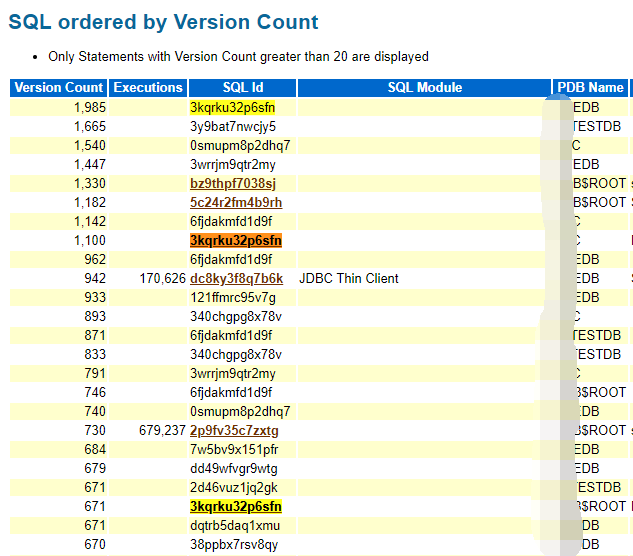Select SQL Id 38ppbx7rsv8qy
This screenshot has height=556, width=633.
[234, 544]
